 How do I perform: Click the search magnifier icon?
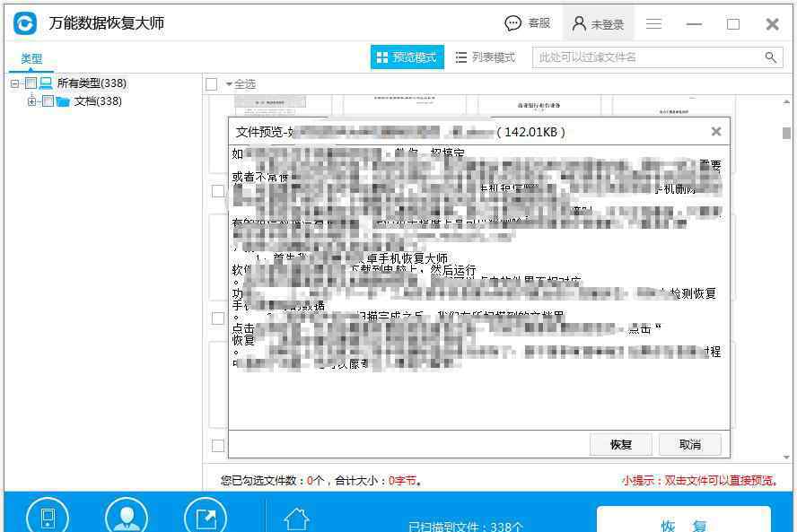click(771, 57)
